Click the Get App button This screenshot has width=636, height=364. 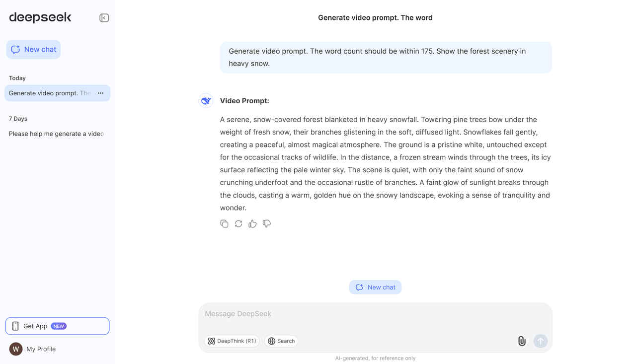click(57, 326)
